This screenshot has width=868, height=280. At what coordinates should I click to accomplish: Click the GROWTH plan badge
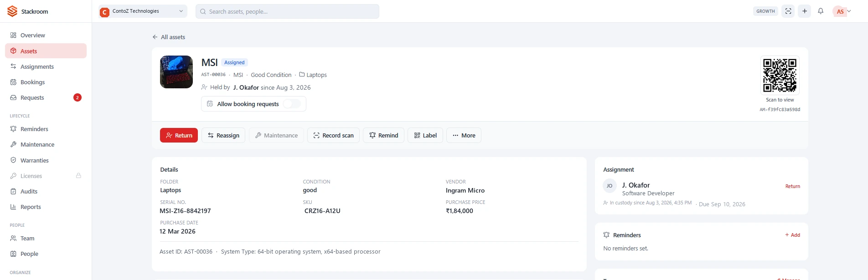[x=765, y=11]
